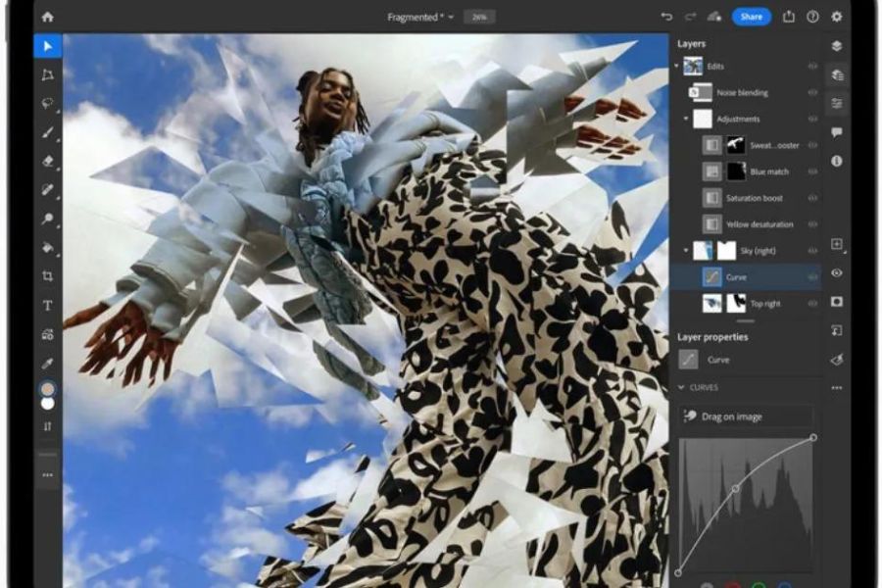Image resolution: width=882 pixels, height=588 pixels.
Task: Select the Transform tool
Action: coord(48,74)
